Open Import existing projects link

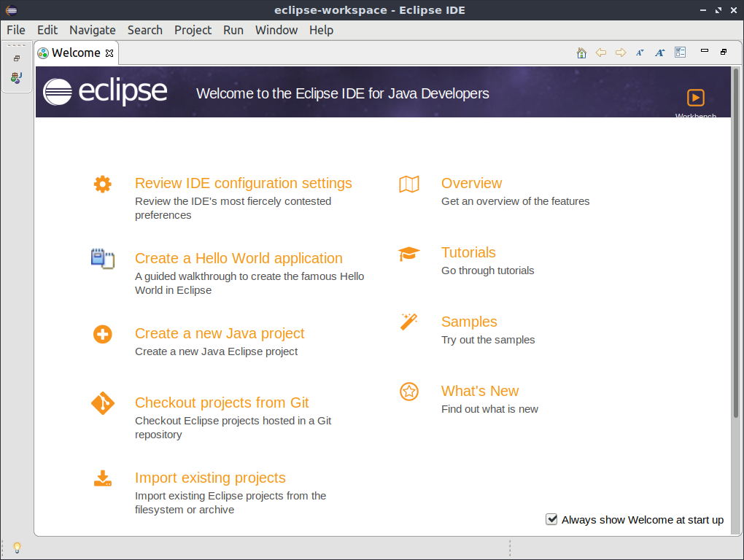(210, 478)
